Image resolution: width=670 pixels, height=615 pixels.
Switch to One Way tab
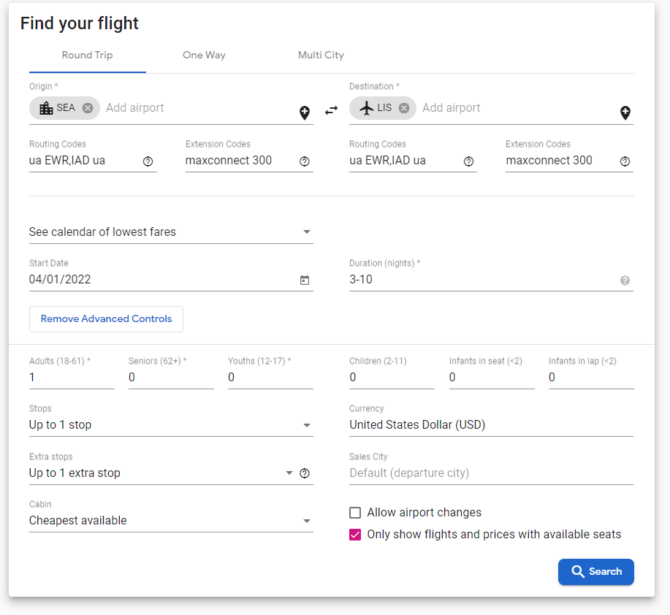tap(204, 55)
